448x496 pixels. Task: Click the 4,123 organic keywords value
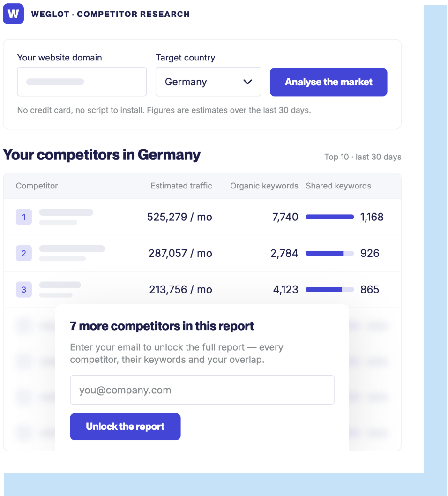pyautogui.click(x=285, y=289)
